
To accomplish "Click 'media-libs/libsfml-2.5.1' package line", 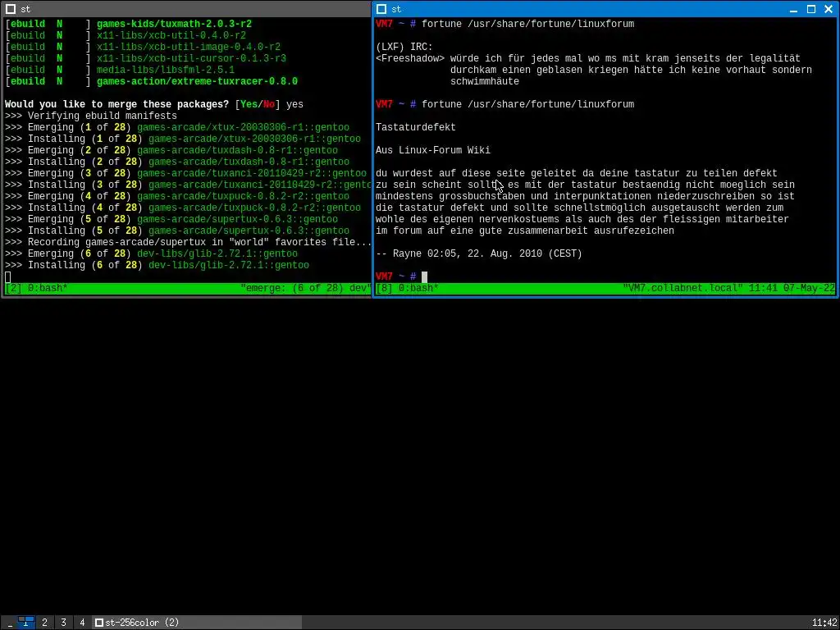I will 166,71.
